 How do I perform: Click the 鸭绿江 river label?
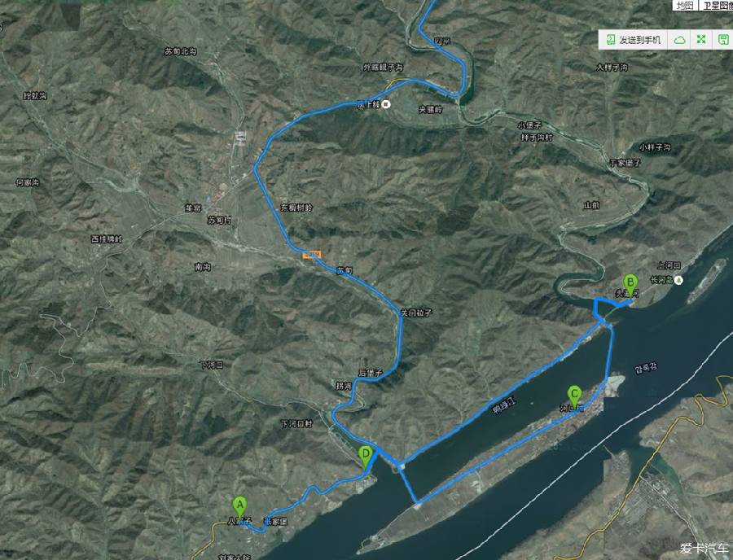coord(504,405)
